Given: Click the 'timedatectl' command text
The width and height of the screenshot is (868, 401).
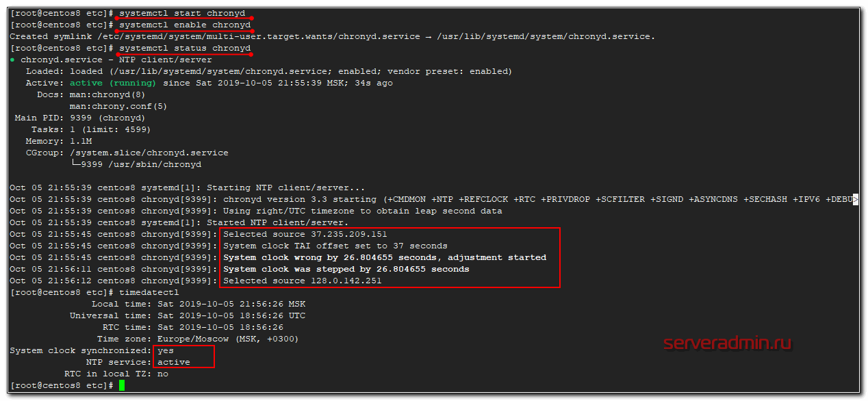Looking at the screenshot, I should 149,292.
